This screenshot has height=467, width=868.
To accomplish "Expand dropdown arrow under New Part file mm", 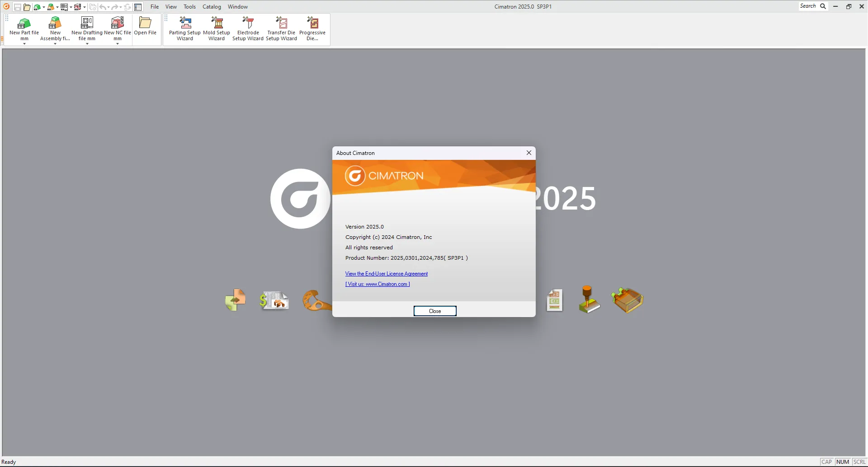I will pyautogui.click(x=24, y=44).
